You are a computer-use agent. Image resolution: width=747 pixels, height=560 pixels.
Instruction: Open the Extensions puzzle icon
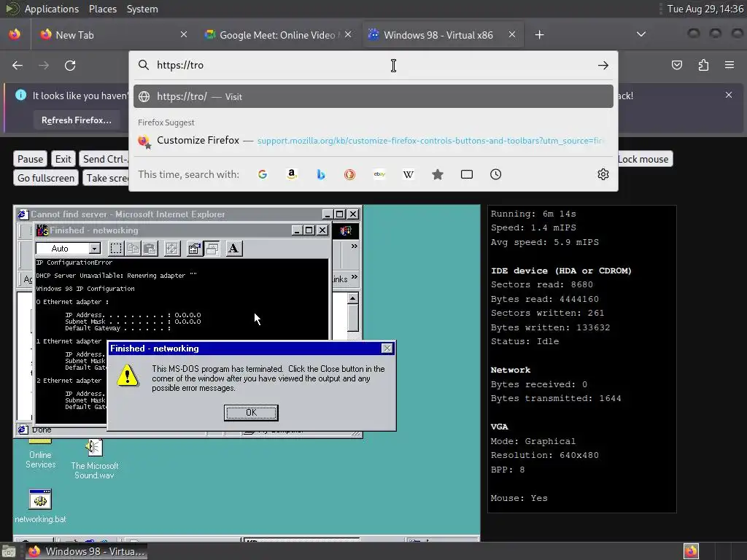tap(703, 65)
